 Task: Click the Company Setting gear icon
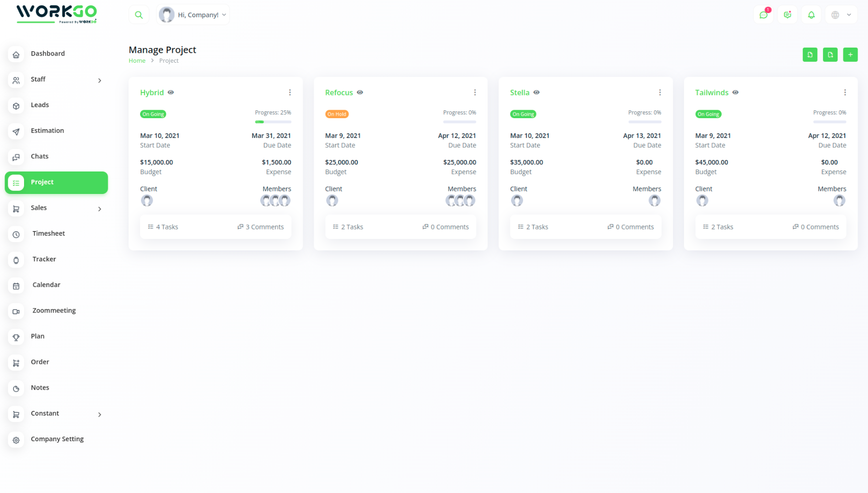click(x=16, y=440)
